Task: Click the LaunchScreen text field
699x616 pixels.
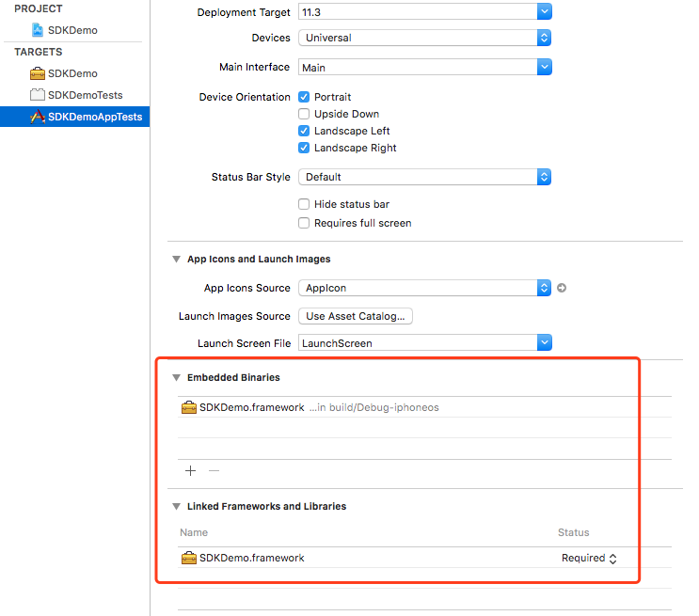Action: 418,342
